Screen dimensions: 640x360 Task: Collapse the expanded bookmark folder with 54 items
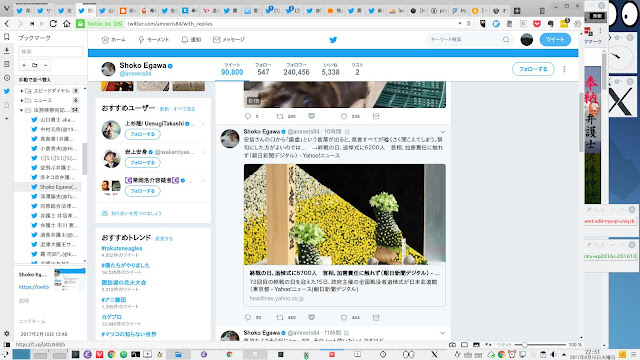[22, 110]
